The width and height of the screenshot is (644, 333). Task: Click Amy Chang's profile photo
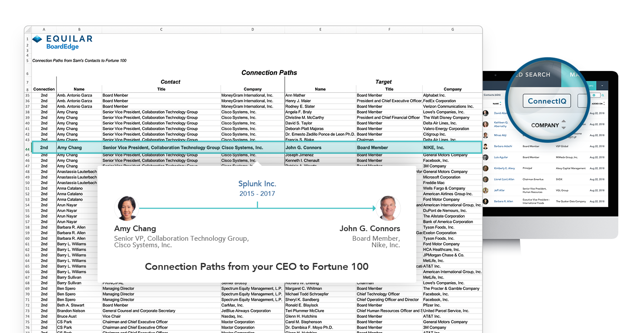(127, 208)
